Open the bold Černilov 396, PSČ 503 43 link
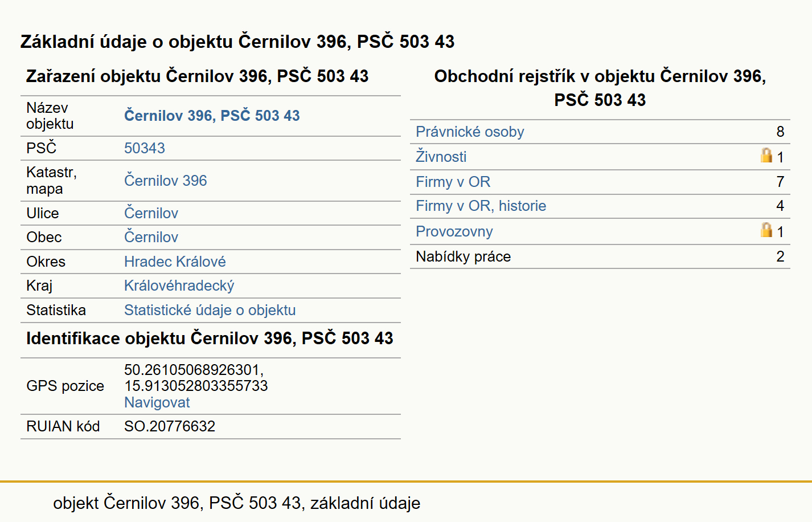This screenshot has width=812, height=522. coord(212,116)
